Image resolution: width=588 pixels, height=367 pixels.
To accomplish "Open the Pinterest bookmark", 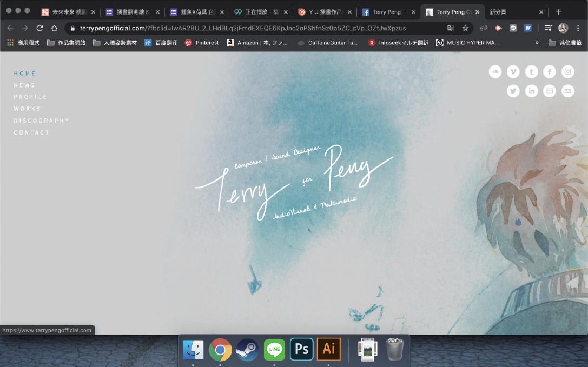I will pyautogui.click(x=202, y=43).
